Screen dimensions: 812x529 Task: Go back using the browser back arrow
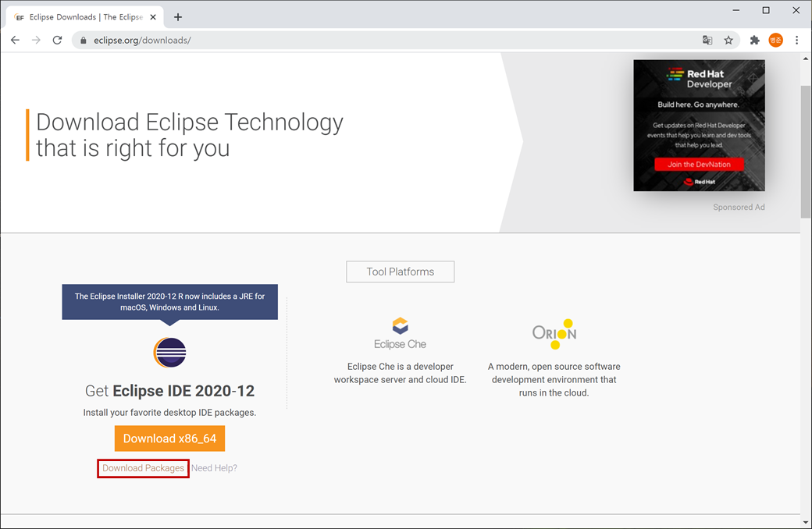click(x=15, y=41)
